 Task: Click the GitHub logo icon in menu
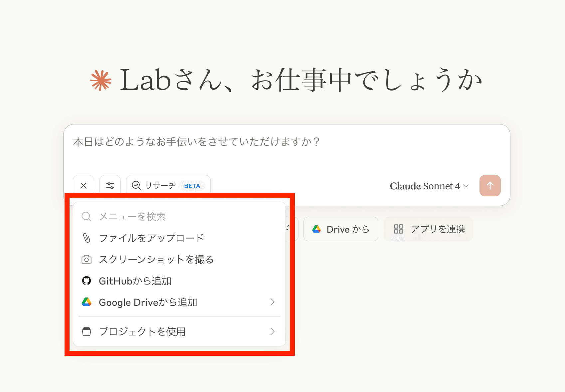(87, 281)
